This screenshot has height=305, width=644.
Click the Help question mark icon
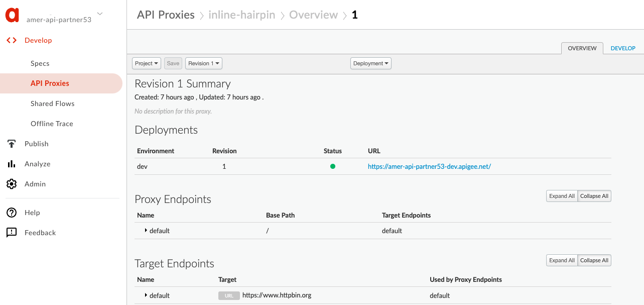[12, 213]
